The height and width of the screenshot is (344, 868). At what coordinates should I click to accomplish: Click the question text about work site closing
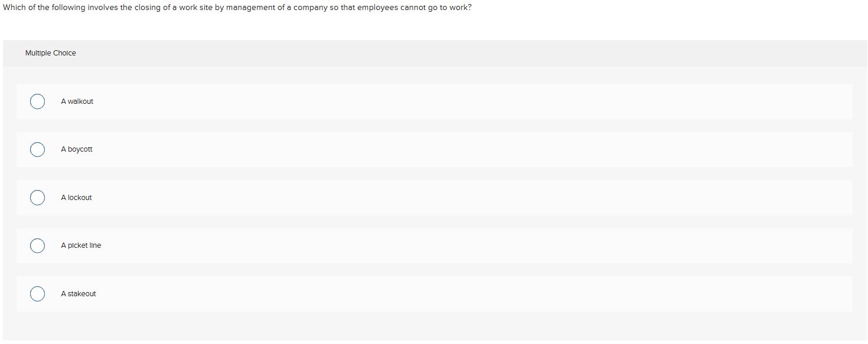point(236,8)
